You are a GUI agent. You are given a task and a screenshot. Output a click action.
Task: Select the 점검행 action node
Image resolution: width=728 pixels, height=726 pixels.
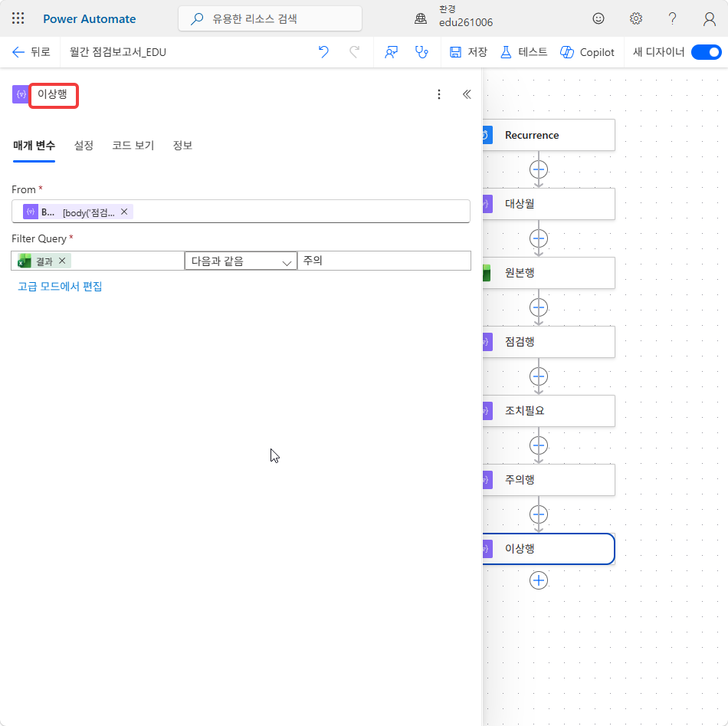[549, 342]
